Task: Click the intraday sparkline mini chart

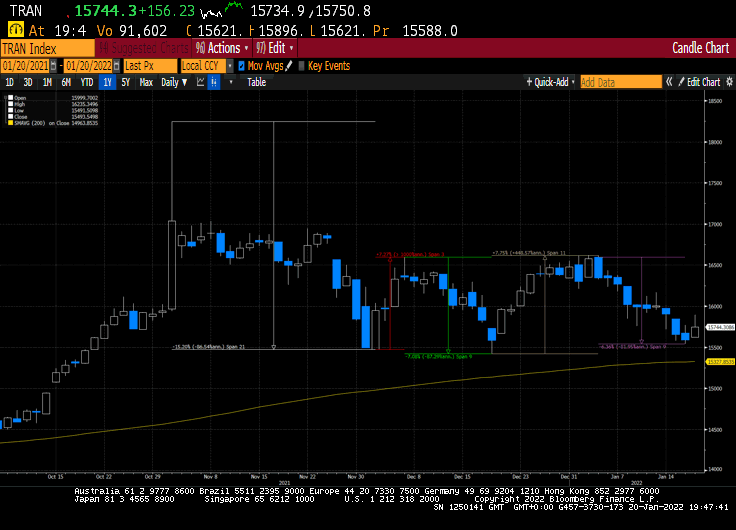Action: point(222,9)
